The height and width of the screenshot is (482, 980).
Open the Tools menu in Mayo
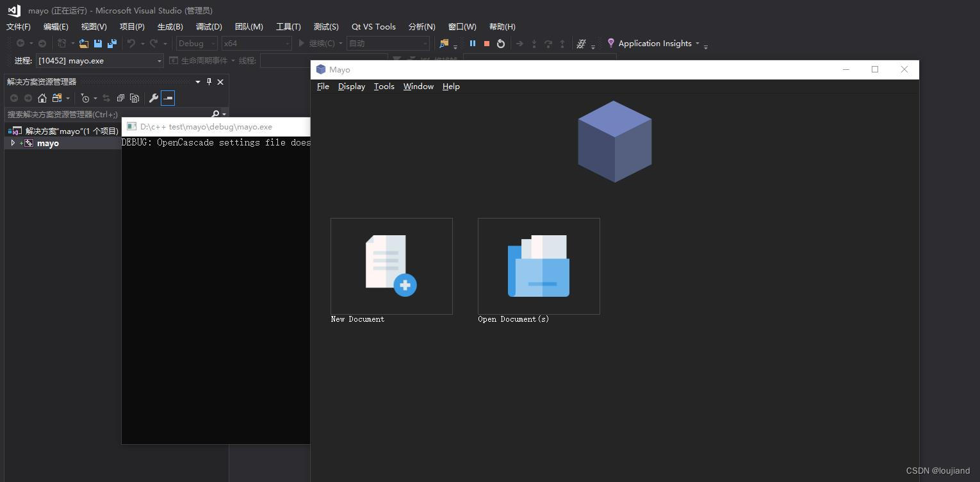pyautogui.click(x=384, y=87)
